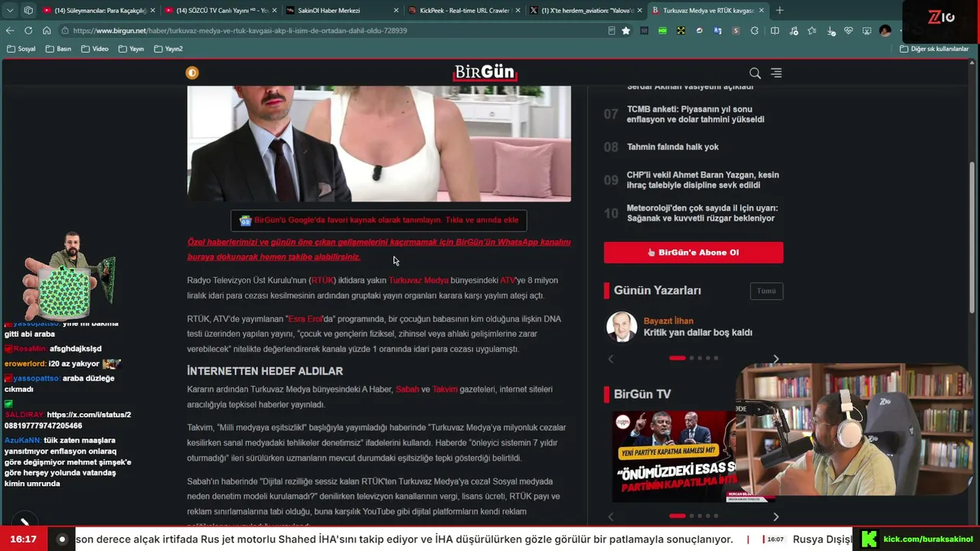980x551 pixels.
Task: Click the BirGün logo
Action: [485, 73]
